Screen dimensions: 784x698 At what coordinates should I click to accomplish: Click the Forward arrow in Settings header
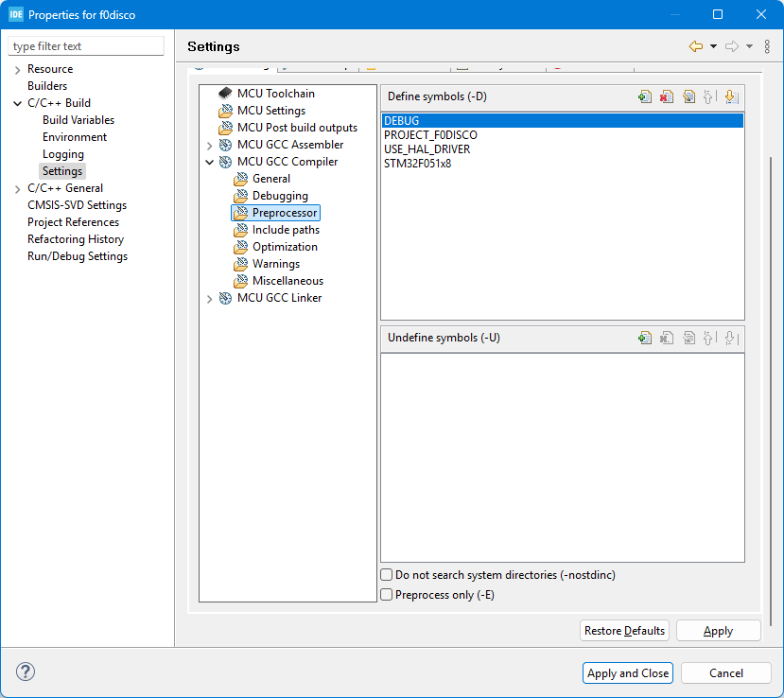tap(732, 46)
